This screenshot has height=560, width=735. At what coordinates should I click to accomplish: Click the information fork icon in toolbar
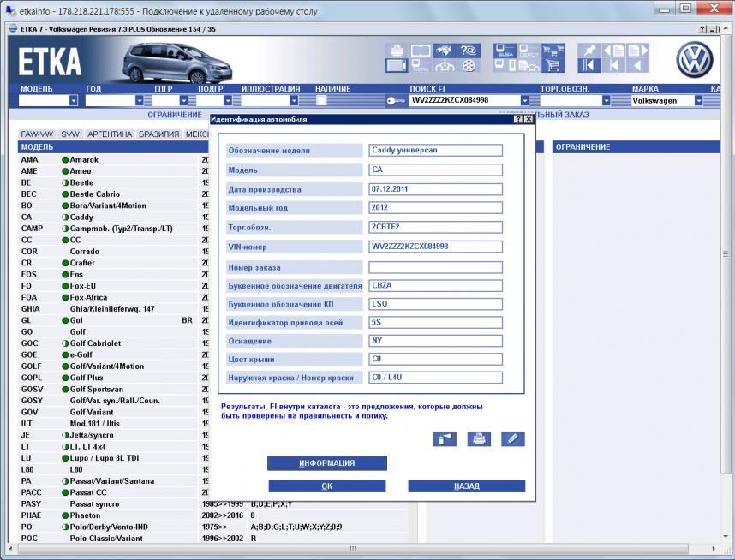pos(445,66)
